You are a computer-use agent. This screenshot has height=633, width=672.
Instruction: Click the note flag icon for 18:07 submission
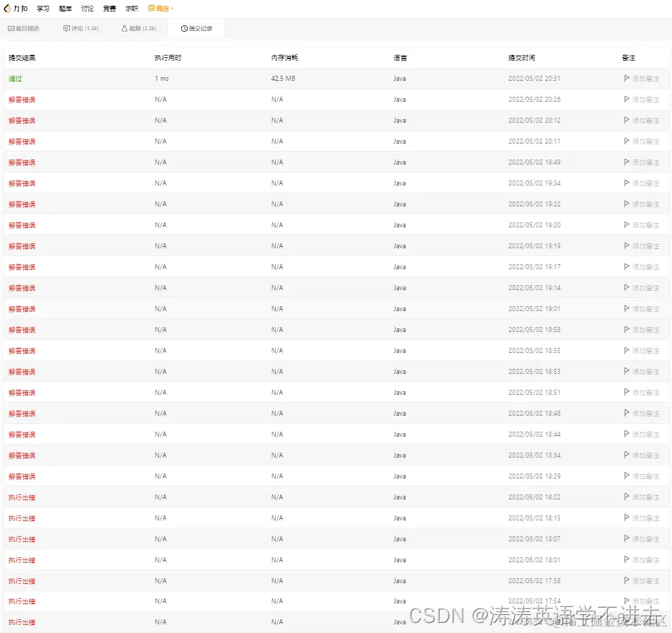[x=627, y=538]
